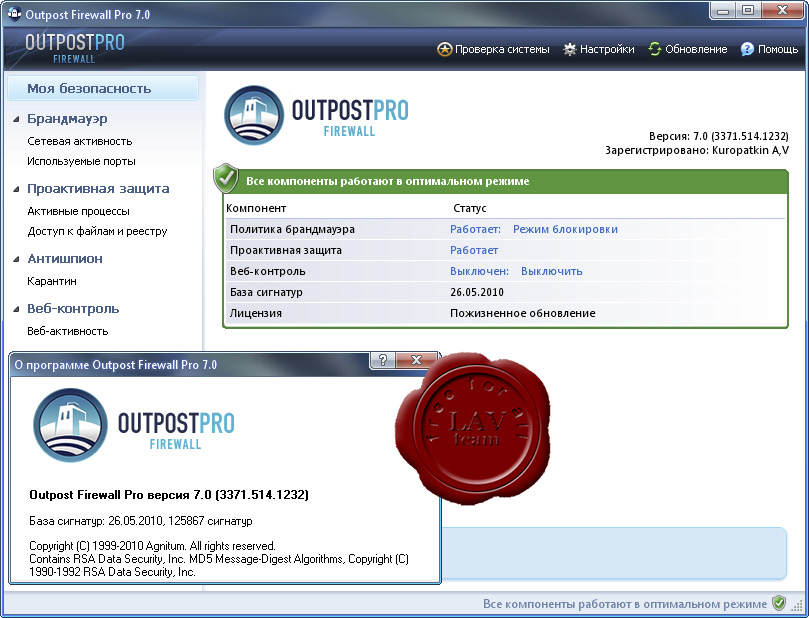Viewport: 809px width, 618px height.
Task: Select Моя безопасность in the sidebar
Action: (x=103, y=88)
